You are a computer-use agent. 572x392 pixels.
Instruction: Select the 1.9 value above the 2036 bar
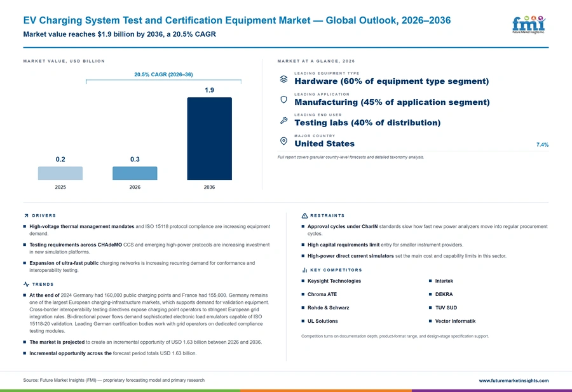click(209, 90)
